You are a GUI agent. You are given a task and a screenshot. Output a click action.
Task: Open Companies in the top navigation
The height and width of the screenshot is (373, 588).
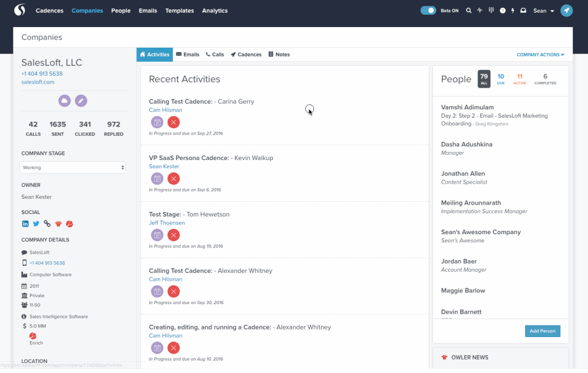click(88, 11)
